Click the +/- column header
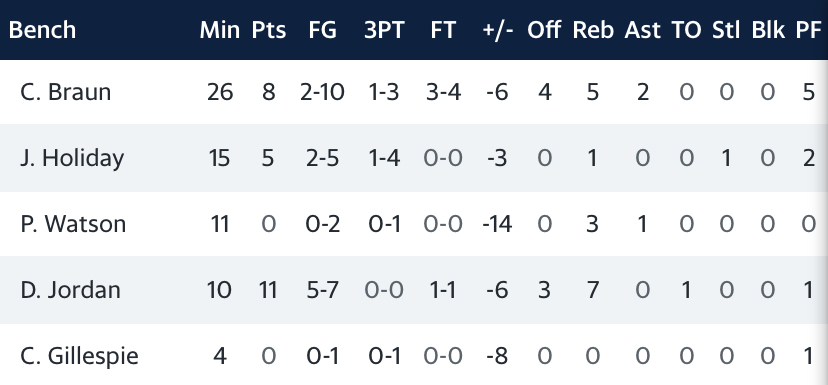 click(x=498, y=30)
